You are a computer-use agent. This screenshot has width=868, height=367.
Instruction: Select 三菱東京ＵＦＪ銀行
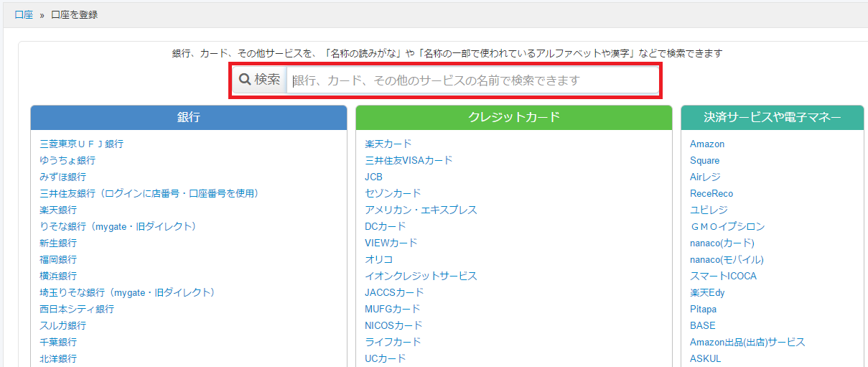[x=82, y=144]
